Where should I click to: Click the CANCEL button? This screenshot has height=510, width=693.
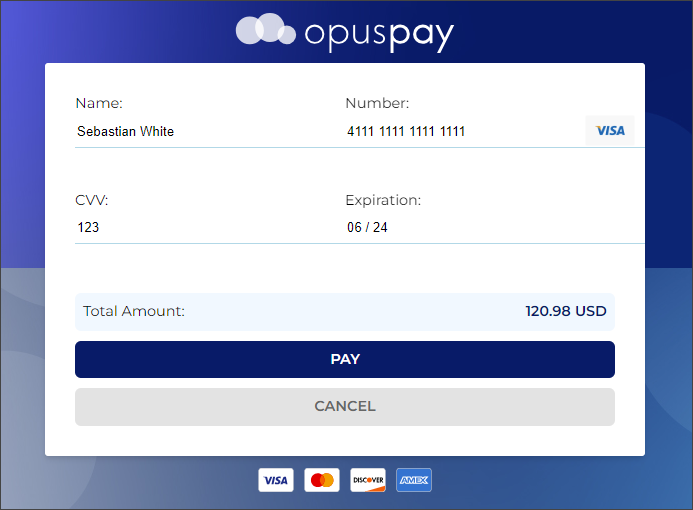coord(345,407)
